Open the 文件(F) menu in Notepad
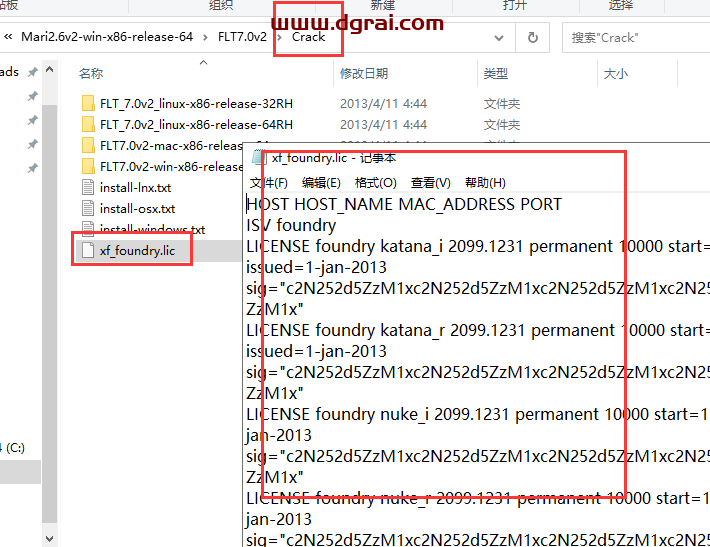Viewport: 710px width, 547px height. [268, 183]
